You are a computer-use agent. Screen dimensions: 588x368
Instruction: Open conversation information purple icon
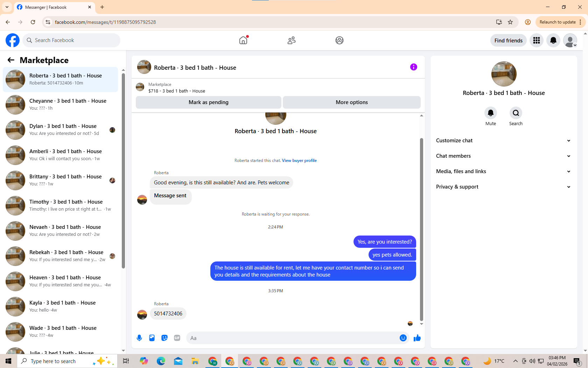(x=414, y=67)
